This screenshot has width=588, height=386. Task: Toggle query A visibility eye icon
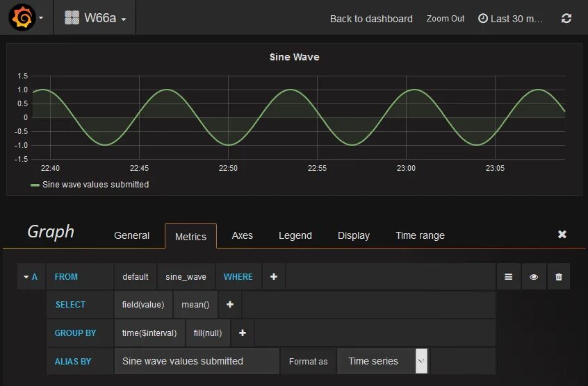pos(534,277)
